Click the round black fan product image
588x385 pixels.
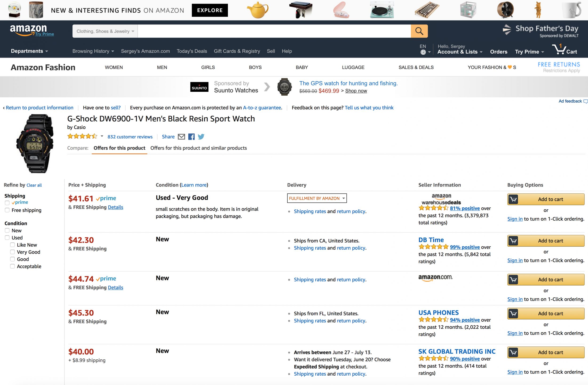click(x=505, y=10)
